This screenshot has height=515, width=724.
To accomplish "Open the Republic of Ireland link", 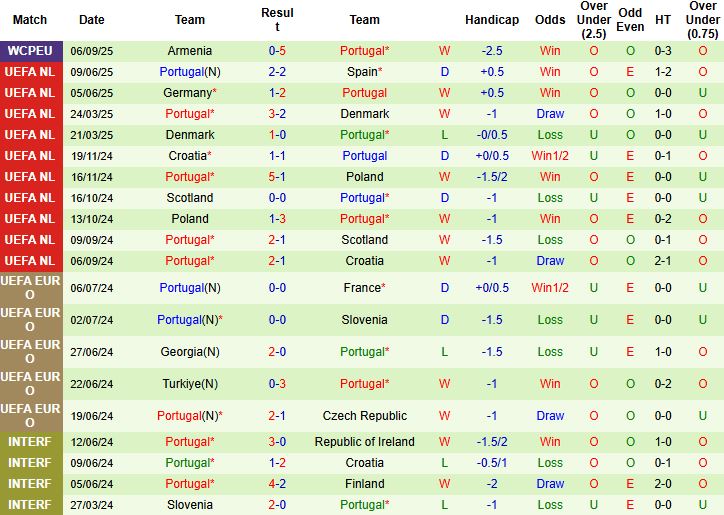I will tap(364, 442).
